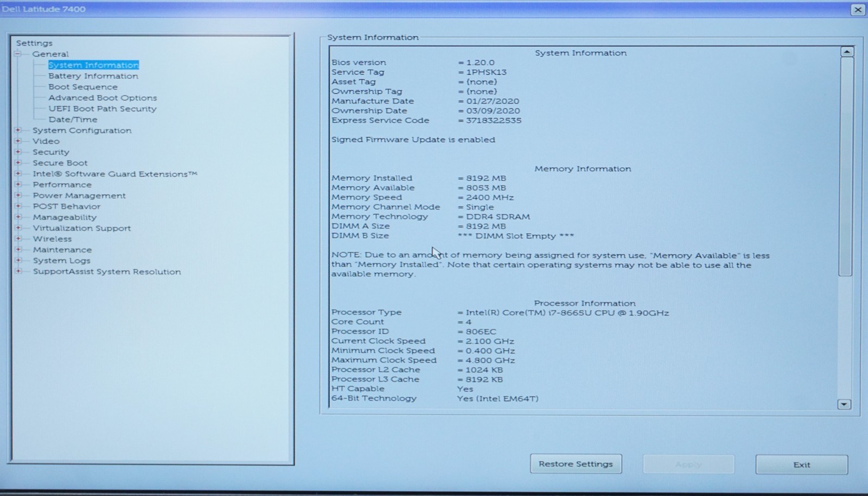
Task: Click Memory Speed value 2400 MHz
Action: 490,198
